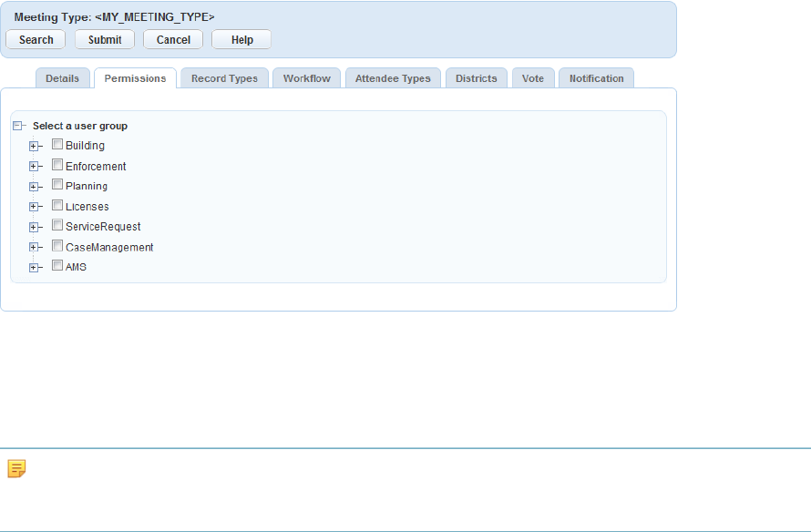Click the Meeting Type title text

[x=114, y=17]
